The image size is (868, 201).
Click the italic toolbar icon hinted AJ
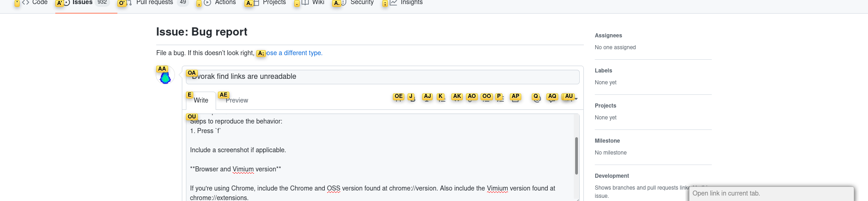pos(427,99)
